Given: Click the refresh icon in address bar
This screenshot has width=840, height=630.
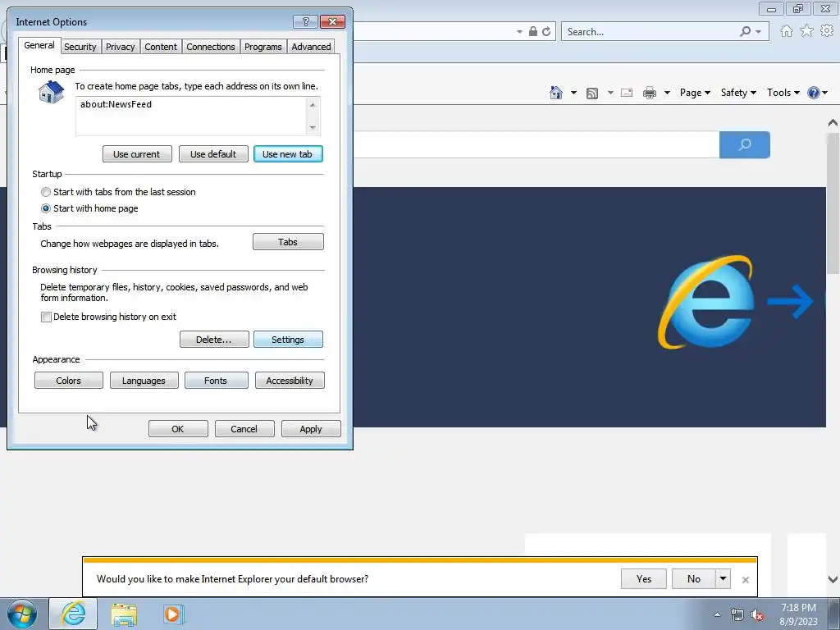Looking at the screenshot, I should click(x=546, y=32).
